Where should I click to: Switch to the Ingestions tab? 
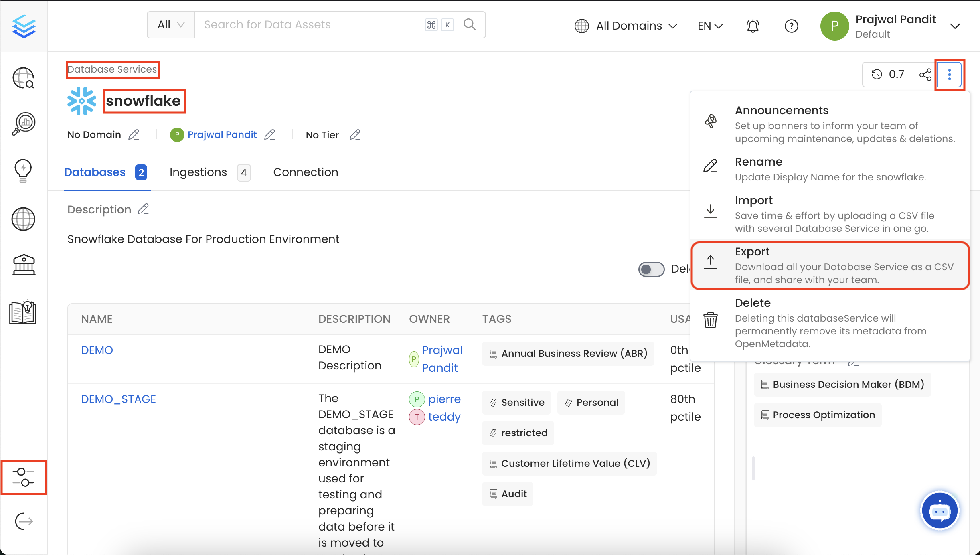(198, 172)
